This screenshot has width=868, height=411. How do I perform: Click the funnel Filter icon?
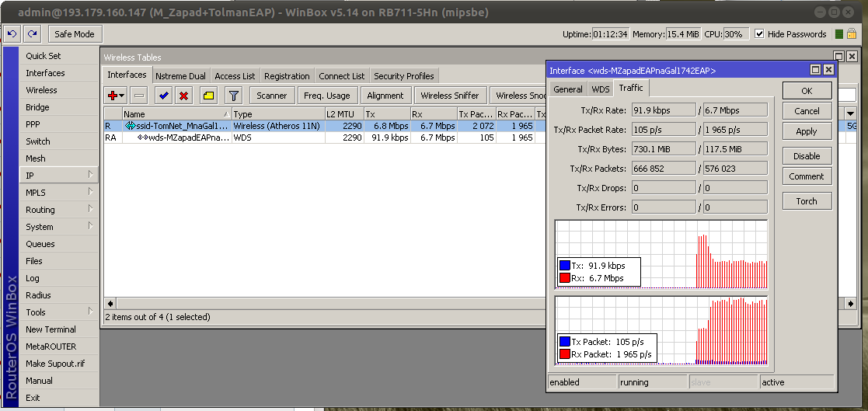(234, 96)
